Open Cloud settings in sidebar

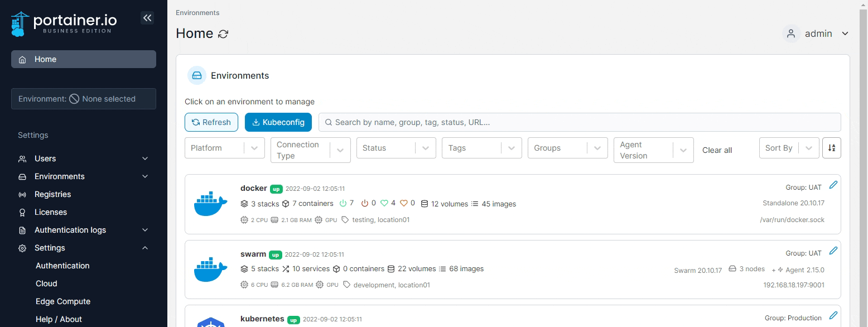tap(46, 283)
